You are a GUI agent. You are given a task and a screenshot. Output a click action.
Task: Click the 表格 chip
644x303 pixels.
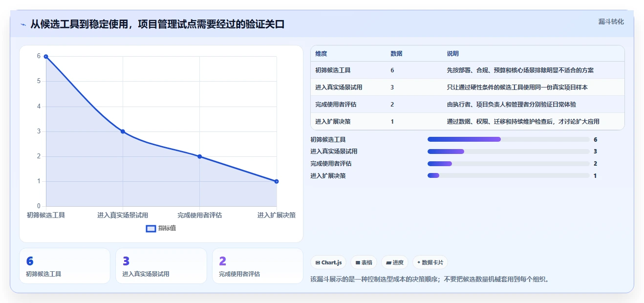click(364, 262)
